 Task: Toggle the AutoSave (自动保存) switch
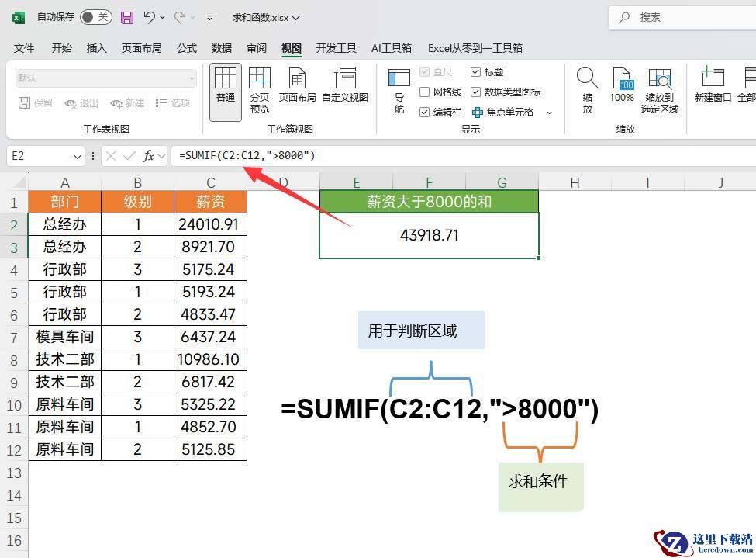(95, 17)
